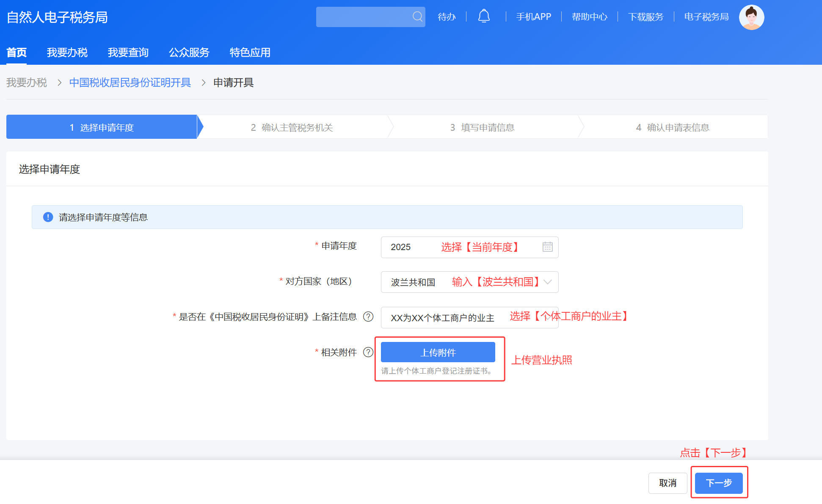Click the user avatar icon
This screenshot has height=504, width=822.
[751, 17]
